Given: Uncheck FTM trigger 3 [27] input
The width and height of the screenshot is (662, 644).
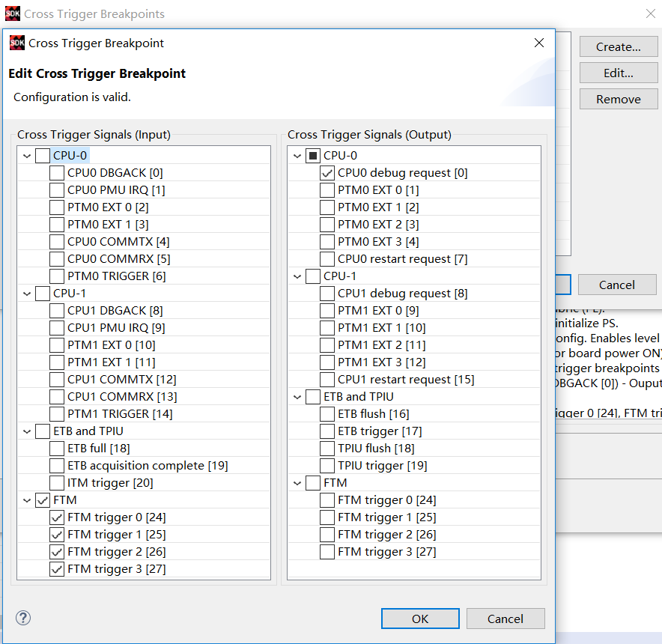Looking at the screenshot, I should tap(57, 569).
